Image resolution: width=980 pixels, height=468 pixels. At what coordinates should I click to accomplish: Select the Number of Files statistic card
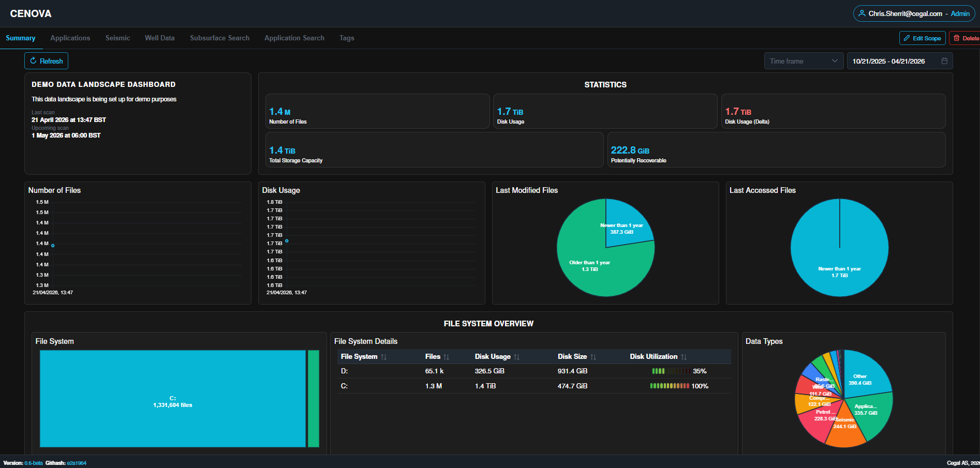(x=378, y=111)
